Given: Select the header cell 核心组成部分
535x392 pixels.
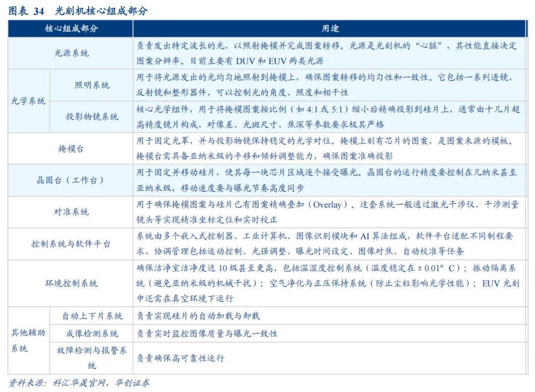Looking at the screenshot, I should (x=71, y=29).
